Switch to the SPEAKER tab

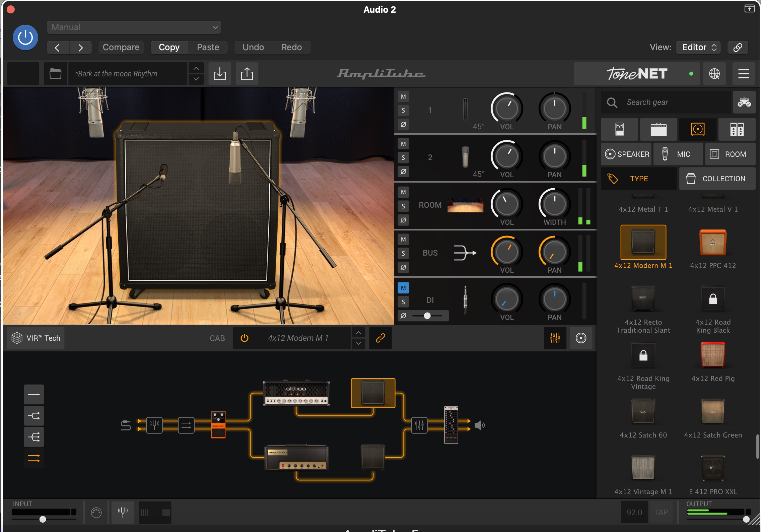pyautogui.click(x=626, y=154)
